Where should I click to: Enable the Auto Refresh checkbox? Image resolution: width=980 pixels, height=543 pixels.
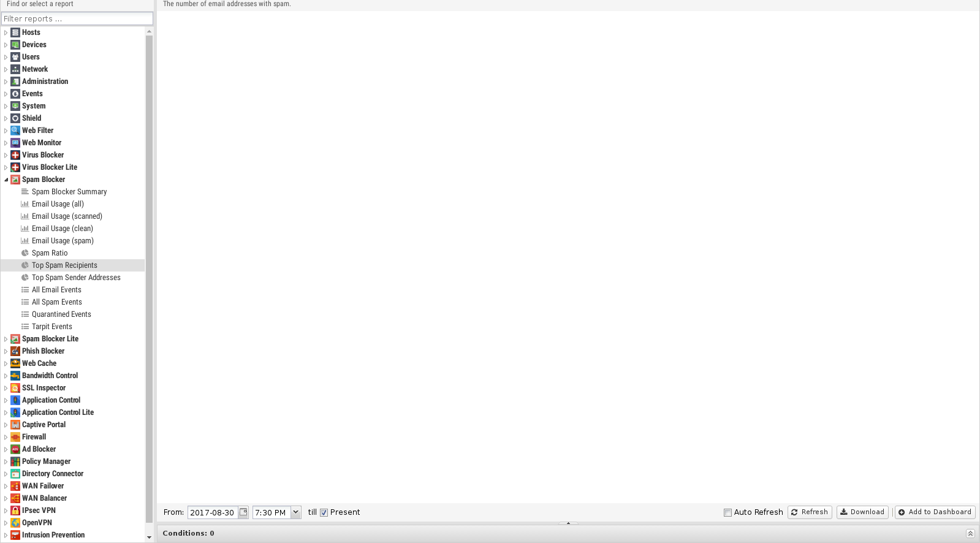coord(727,513)
